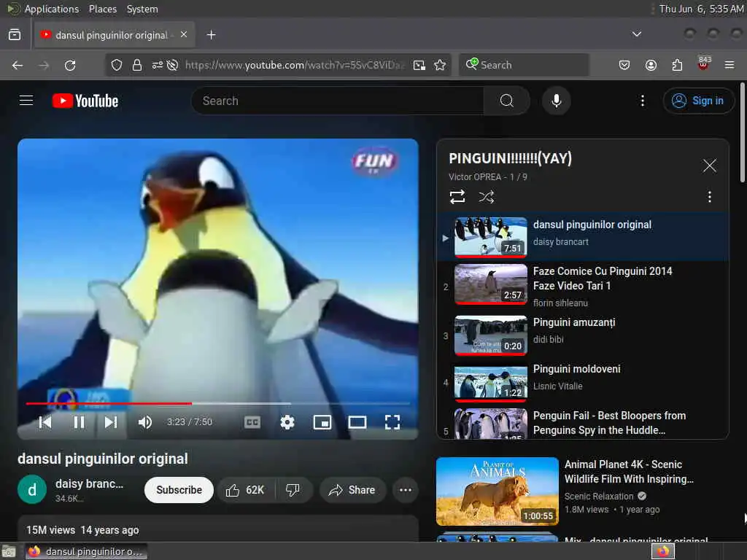Open a new browser tab
The width and height of the screenshot is (747, 560).
[x=211, y=35]
